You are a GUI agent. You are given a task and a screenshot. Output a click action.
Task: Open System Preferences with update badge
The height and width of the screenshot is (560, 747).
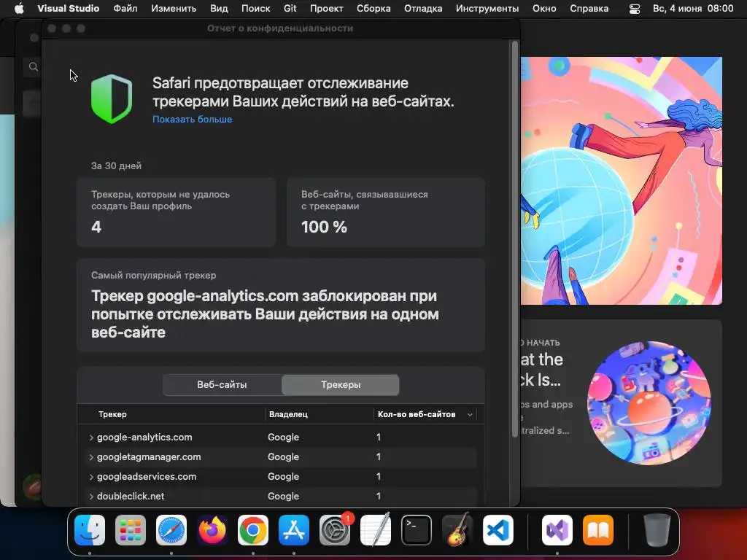tap(335, 530)
